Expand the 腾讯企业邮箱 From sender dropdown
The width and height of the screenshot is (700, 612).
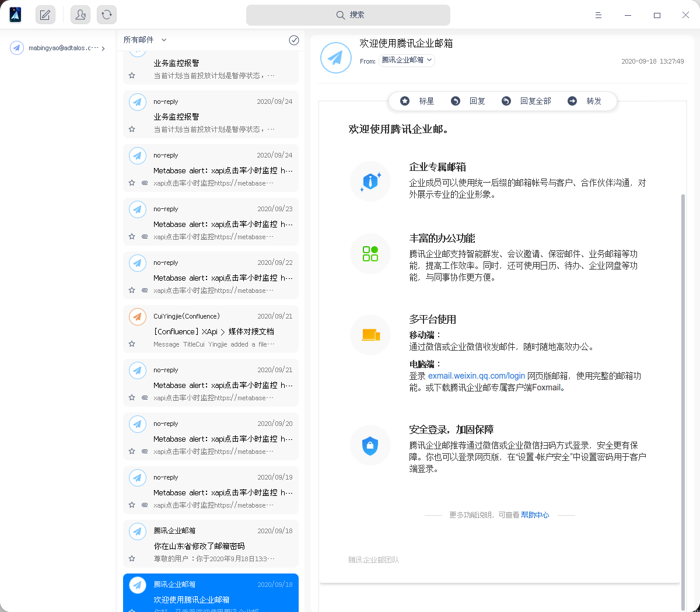tap(407, 60)
